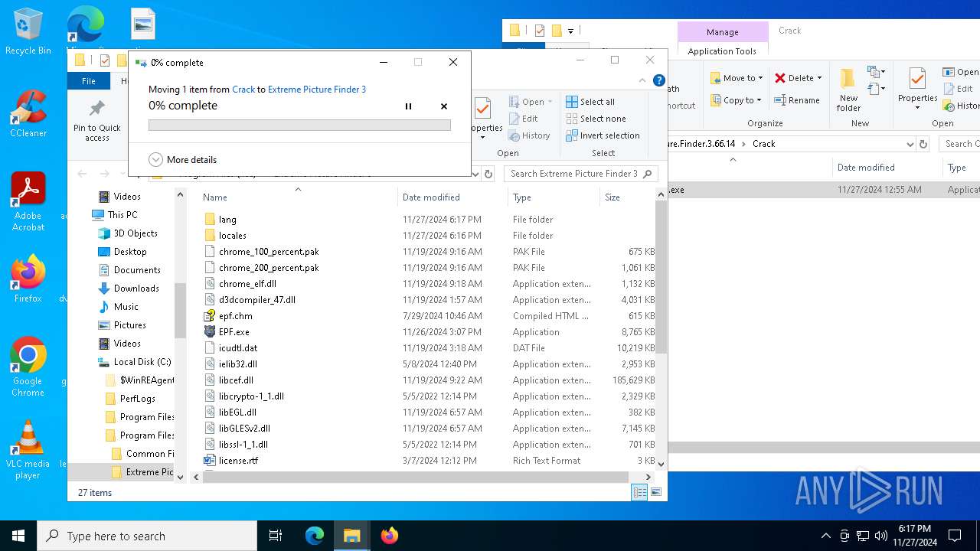Select Local Disk (C:) in tree
Screen dimensions: 980x551
pos(142,362)
